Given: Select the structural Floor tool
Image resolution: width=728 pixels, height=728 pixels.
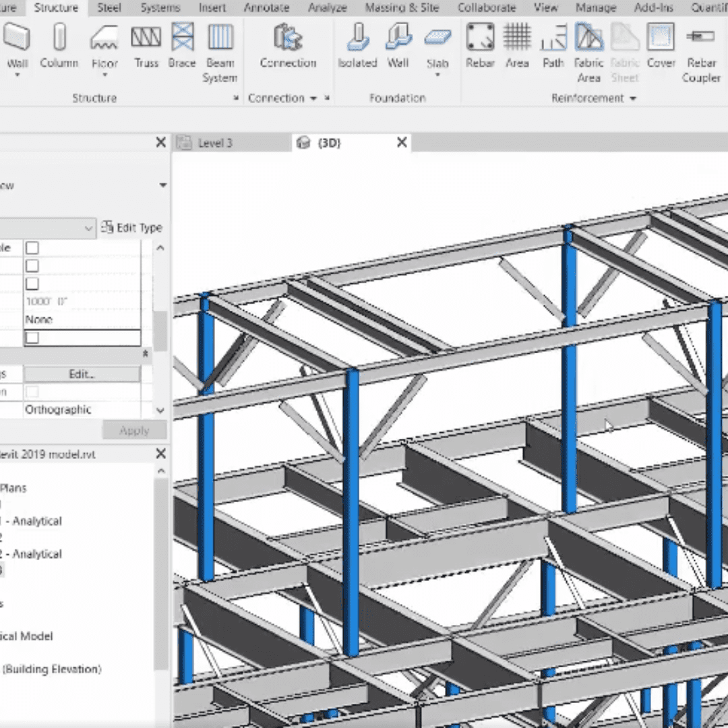Looking at the screenshot, I should [104, 47].
